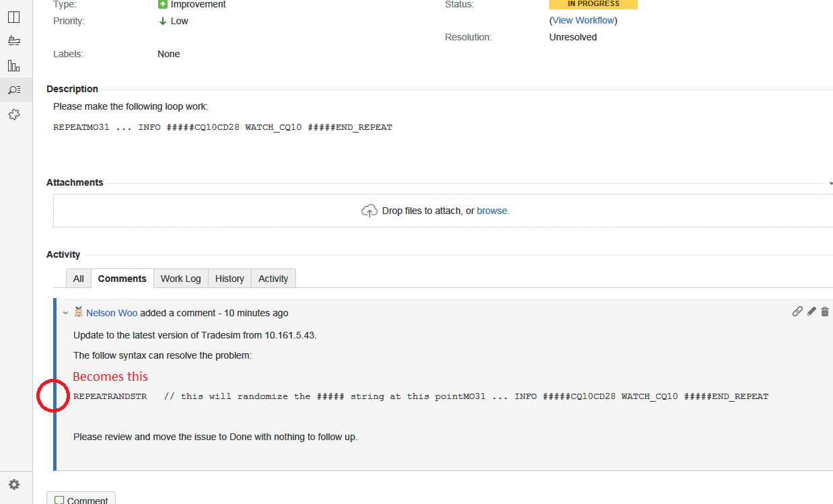Click the Description section heading
The width and height of the screenshot is (833, 504).
pos(72,89)
